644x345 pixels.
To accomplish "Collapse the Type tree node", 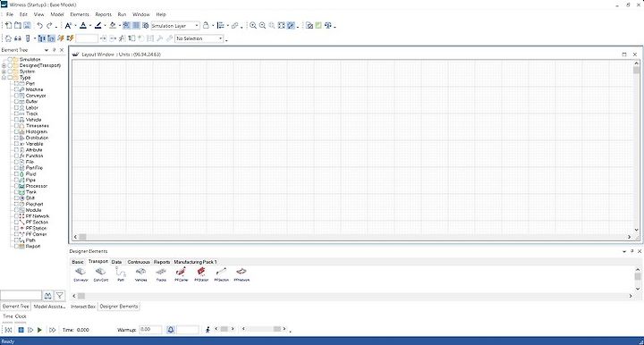I will tap(4, 78).
